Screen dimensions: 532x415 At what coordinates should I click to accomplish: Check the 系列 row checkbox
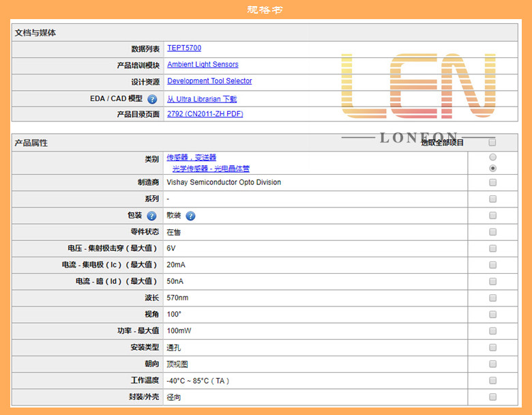tap(492, 199)
